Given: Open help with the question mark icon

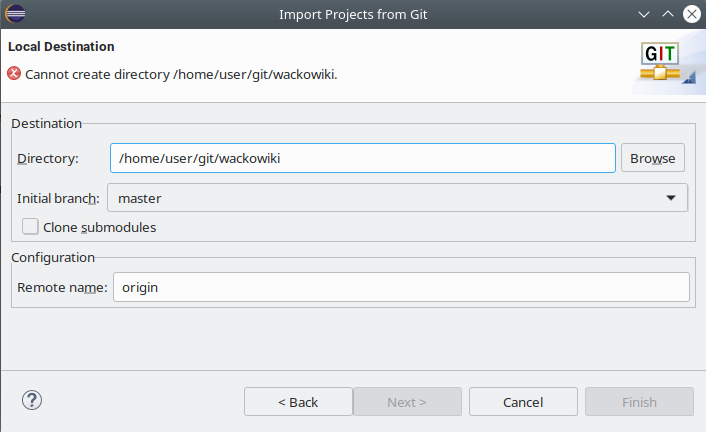Looking at the screenshot, I should pos(31,401).
